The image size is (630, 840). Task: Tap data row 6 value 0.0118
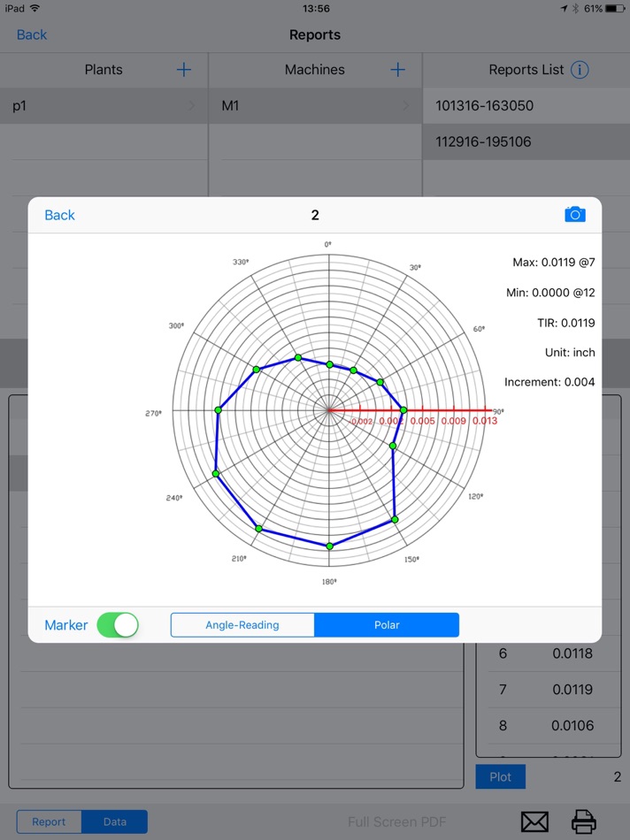coord(572,653)
